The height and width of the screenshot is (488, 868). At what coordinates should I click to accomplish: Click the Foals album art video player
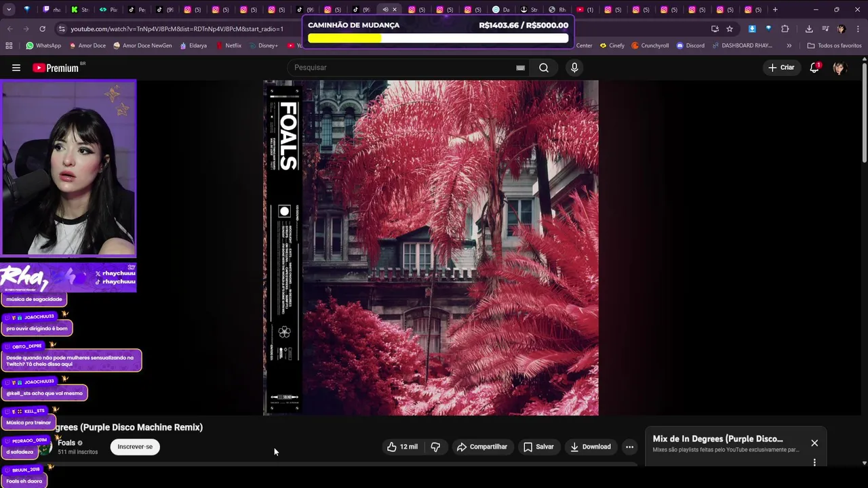[x=431, y=248]
